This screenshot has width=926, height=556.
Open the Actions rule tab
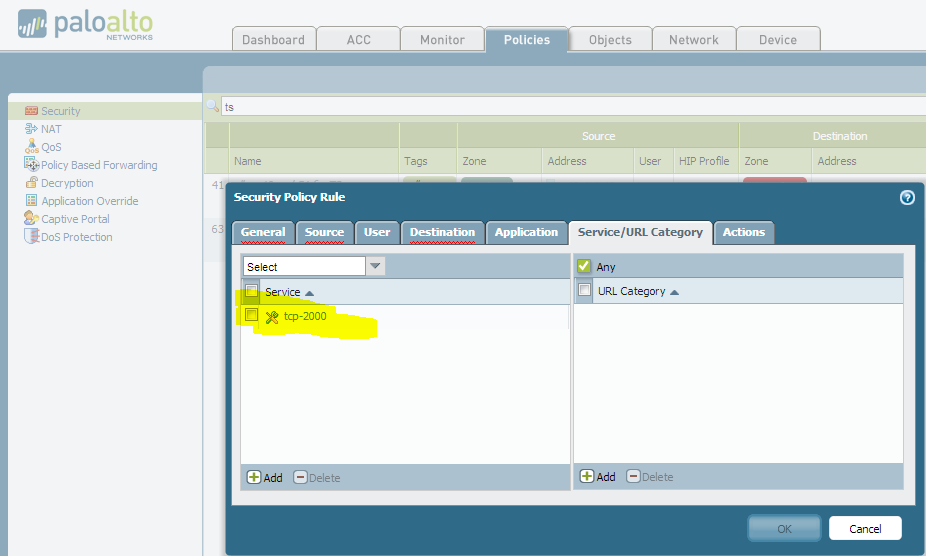744,232
